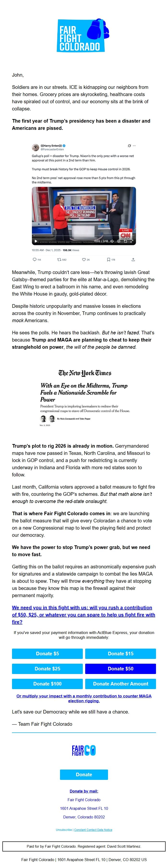Open the monthly contribution link
This screenshot has width=168, height=868.
(84, 698)
